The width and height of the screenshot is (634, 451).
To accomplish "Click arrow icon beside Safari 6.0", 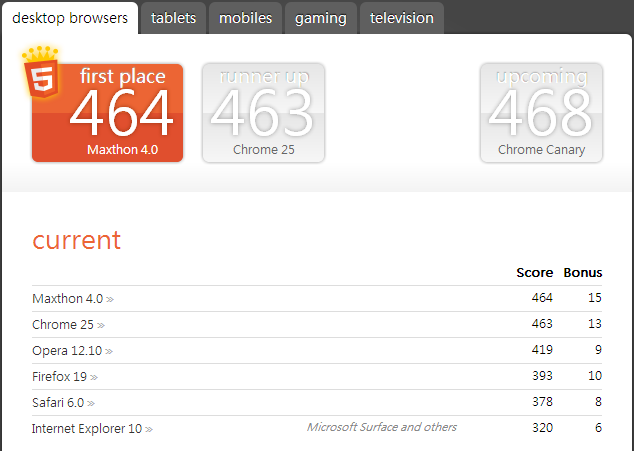I will [x=91, y=403].
